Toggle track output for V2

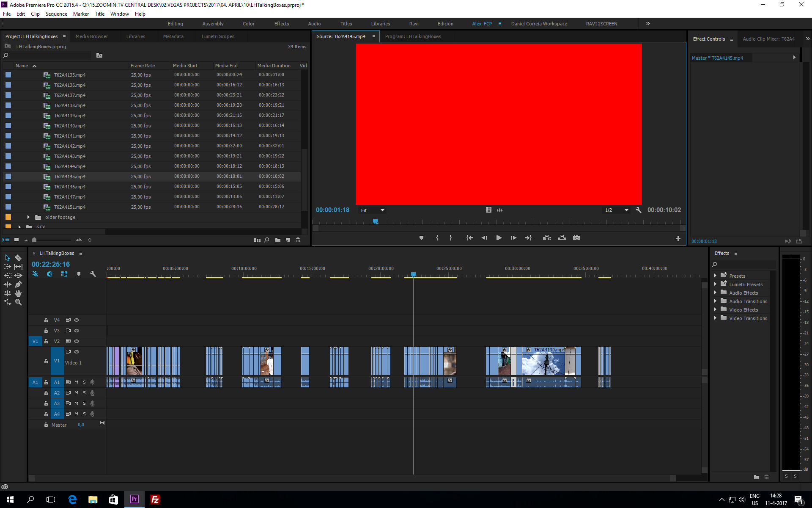pyautogui.click(x=77, y=341)
